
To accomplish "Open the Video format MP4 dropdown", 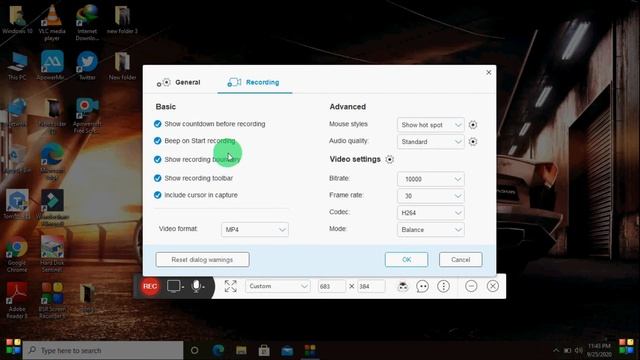I will coord(255,230).
